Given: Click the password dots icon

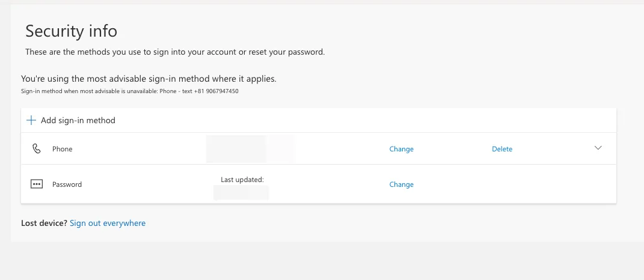Looking at the screenshot, I should pyautogui.click(x=37, y=184).
